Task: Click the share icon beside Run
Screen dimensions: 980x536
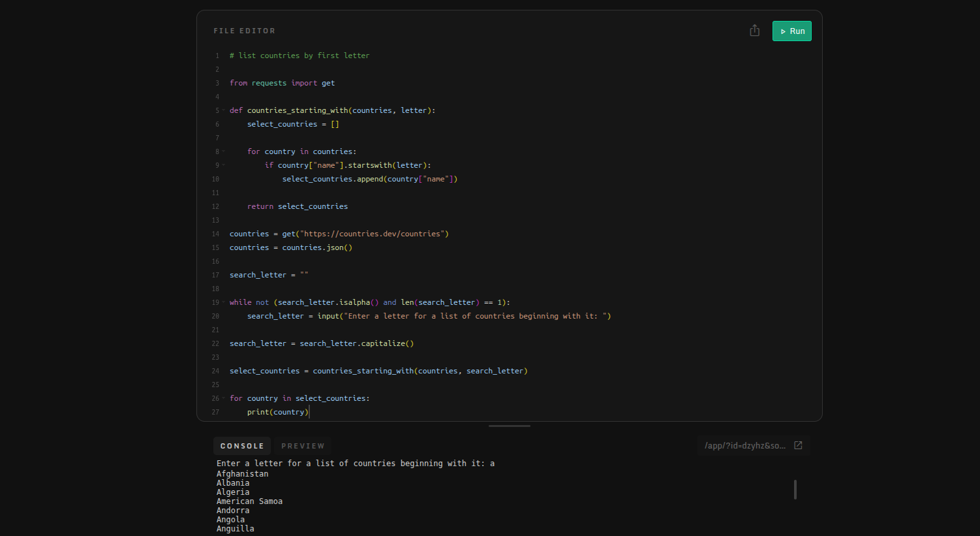Action: click(x=754, y=31)
